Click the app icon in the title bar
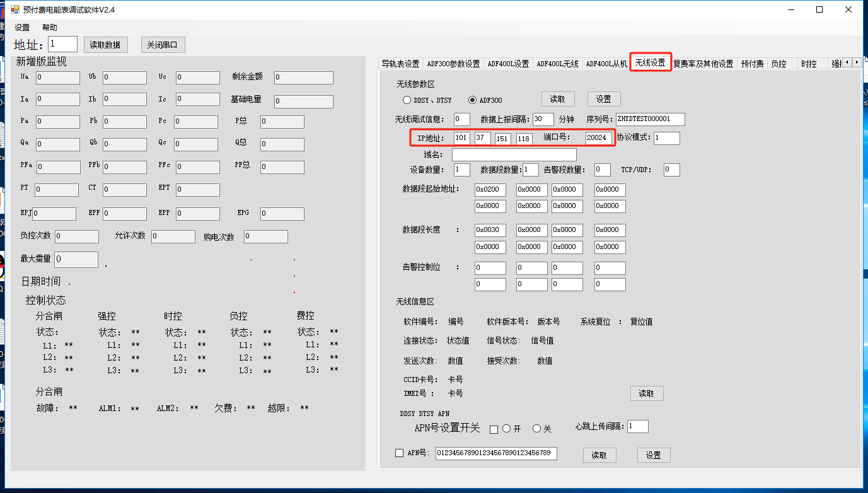The image size is (868, 493). (x=15, y=9)
